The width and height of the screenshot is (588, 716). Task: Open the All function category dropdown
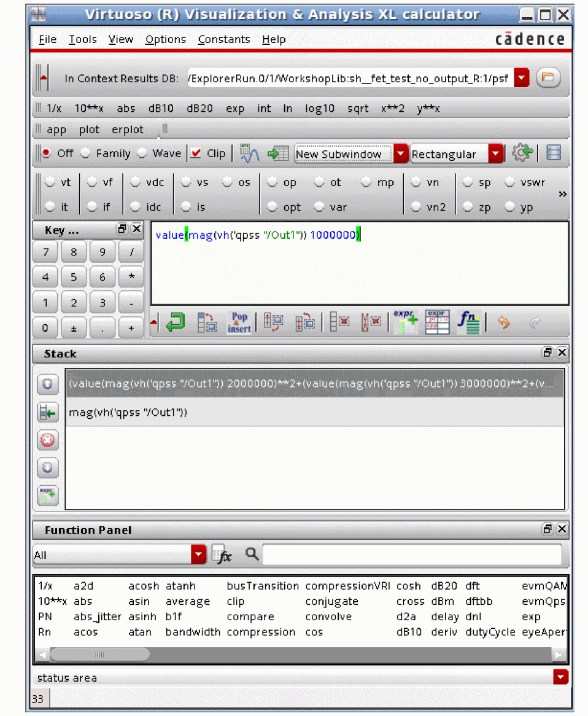pos(199,554)
